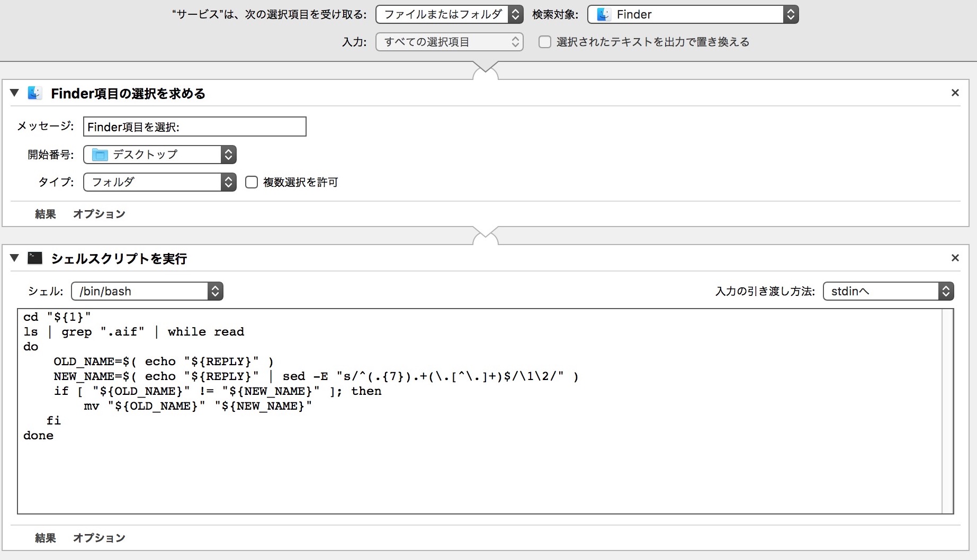Open オプション of the shell script action
The height and width of the screenshot is (560, 977).
tap(99, 538)
